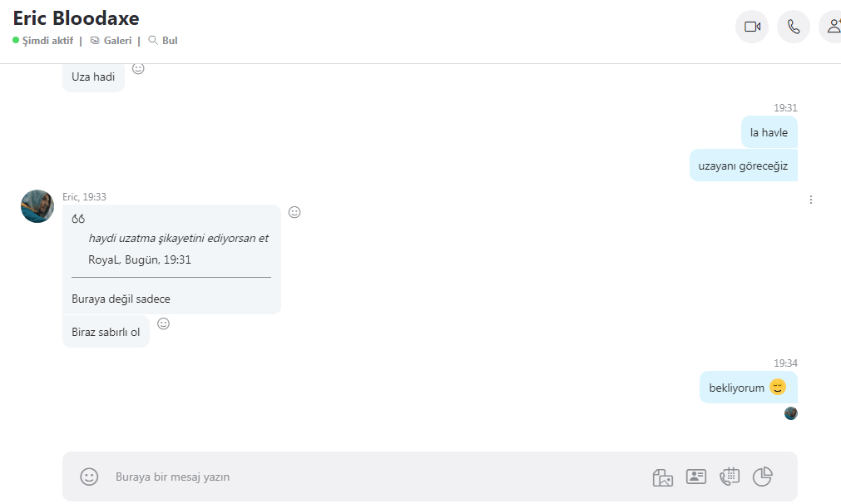The height and width of the screenshot is (504, 841).
Task: Click the read receipt avatar under 'bekliyorum'
Action: pos(790,413)
